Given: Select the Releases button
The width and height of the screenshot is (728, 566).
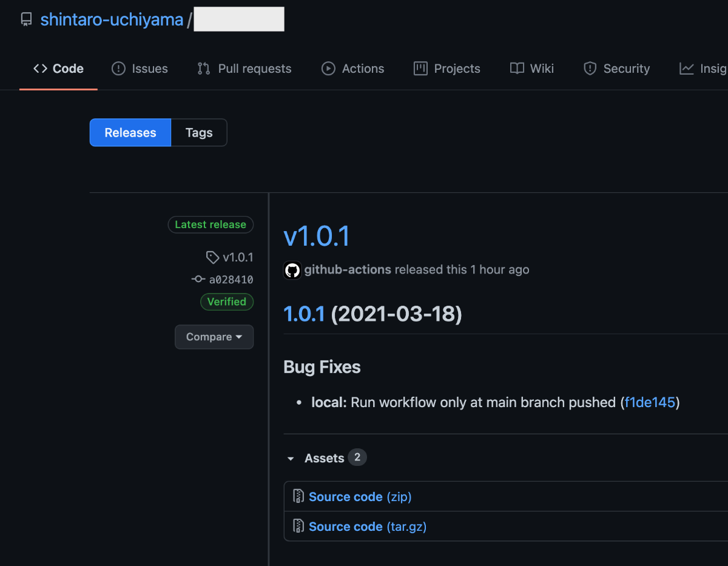Looking at the screenshot, I should point(130,132).
